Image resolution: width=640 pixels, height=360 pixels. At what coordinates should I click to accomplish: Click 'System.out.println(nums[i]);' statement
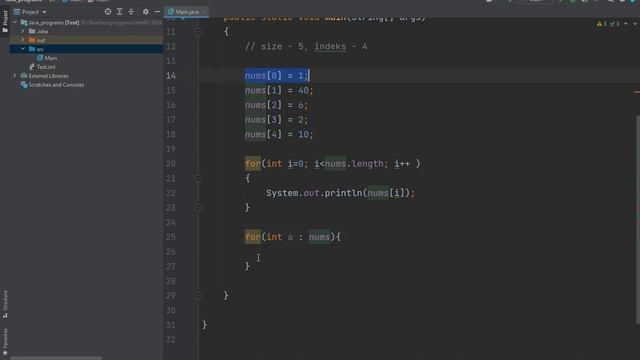click(x=340, y=193)
